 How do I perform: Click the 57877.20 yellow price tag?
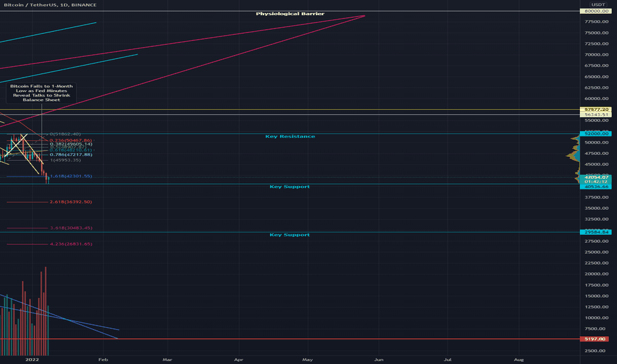click(x=596, y=109)
